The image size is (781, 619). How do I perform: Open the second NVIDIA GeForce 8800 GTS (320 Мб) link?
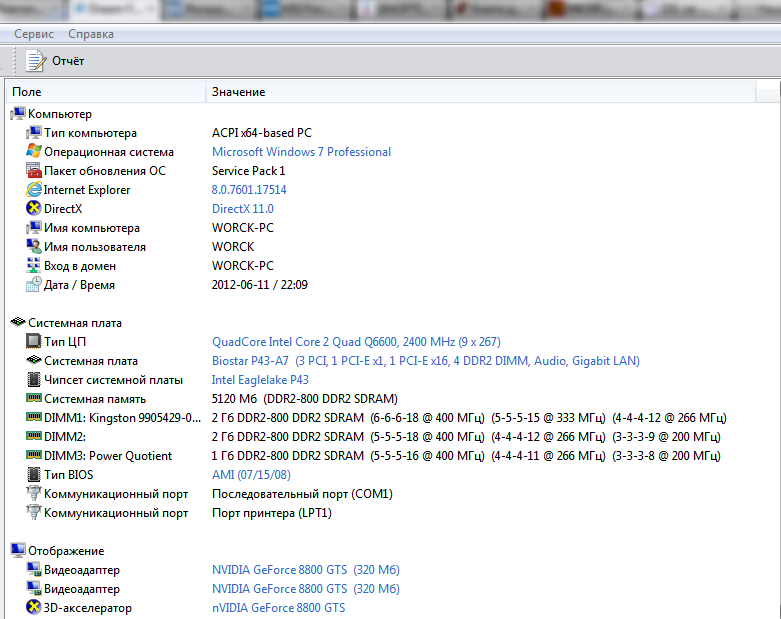click(x=306, y=589)
